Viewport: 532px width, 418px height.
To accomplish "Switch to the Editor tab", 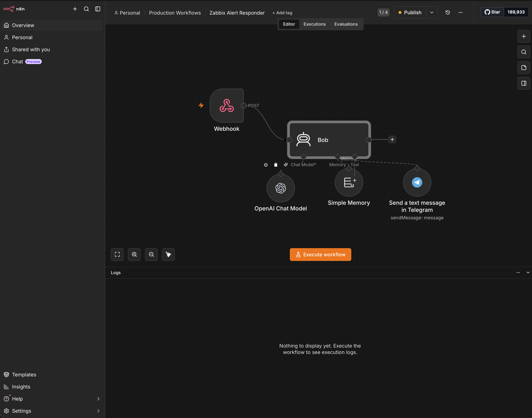I will [289, 24].
